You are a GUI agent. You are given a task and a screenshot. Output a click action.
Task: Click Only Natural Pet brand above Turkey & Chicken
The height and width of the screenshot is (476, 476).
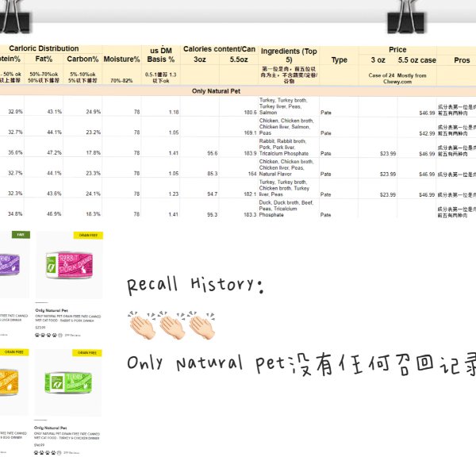51,428
